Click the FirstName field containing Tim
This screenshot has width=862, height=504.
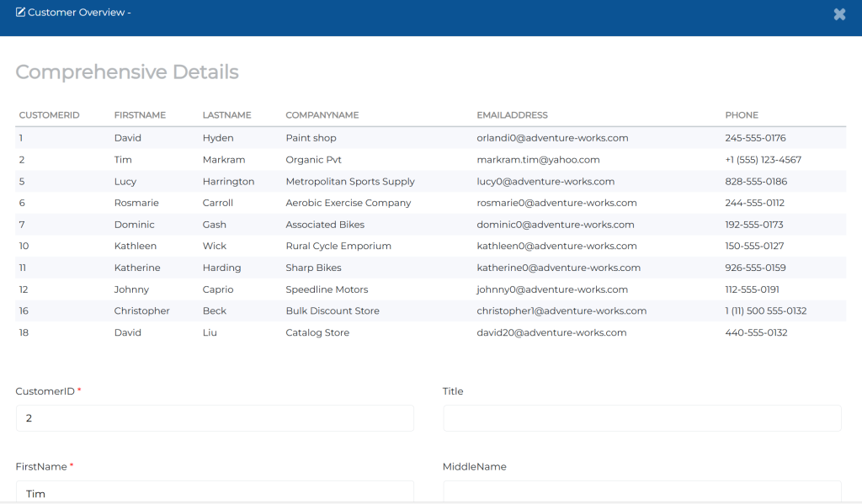tap(215, 491)
